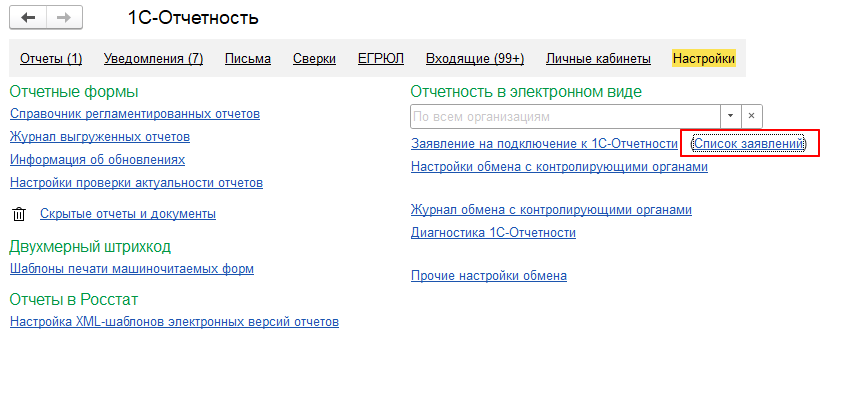Go to the Сверки tab
Screen dimensions: 843x406
[315, 59]
